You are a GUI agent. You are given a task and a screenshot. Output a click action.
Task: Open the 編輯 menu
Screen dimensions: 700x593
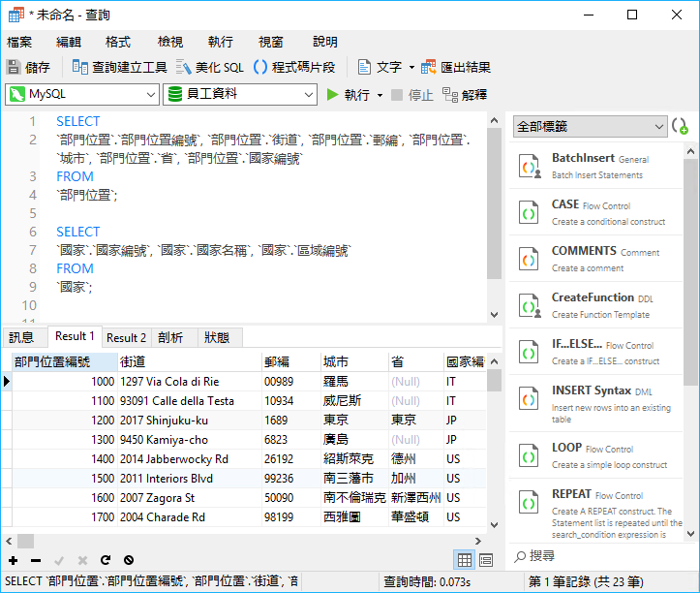click(69, 42)
